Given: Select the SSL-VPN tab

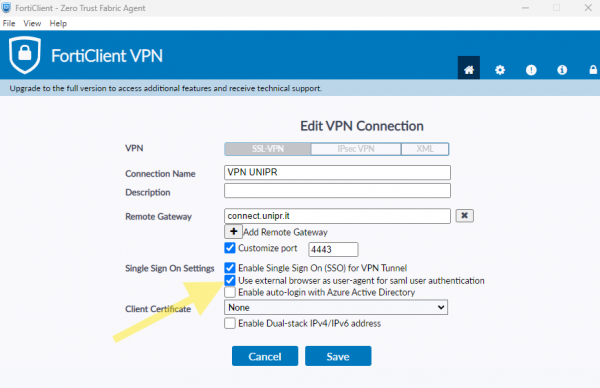Looking at the screenshot, I should pyautogui.click(x=268, y=149).
